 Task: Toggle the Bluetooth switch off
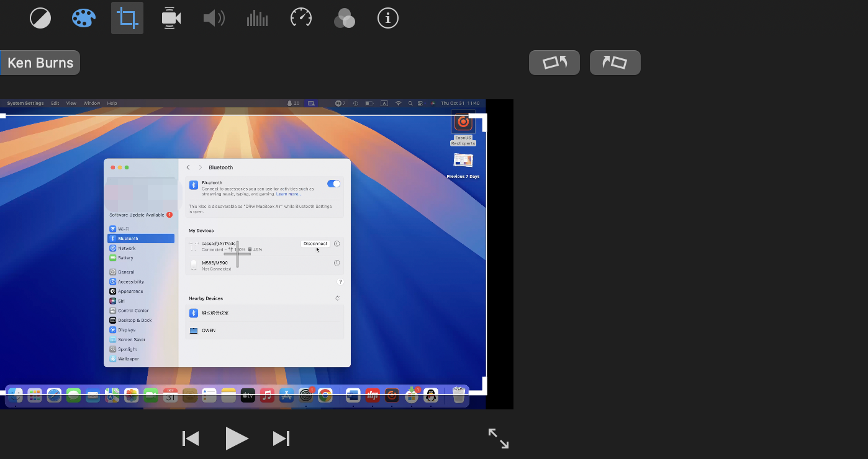pyautogui.click(x=333, y=184)
